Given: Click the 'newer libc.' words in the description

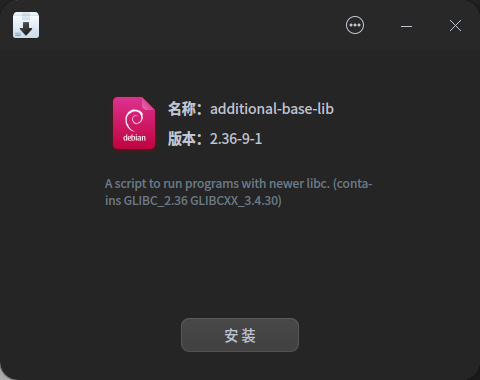Looking at the screenshot, I should [299, 184].
